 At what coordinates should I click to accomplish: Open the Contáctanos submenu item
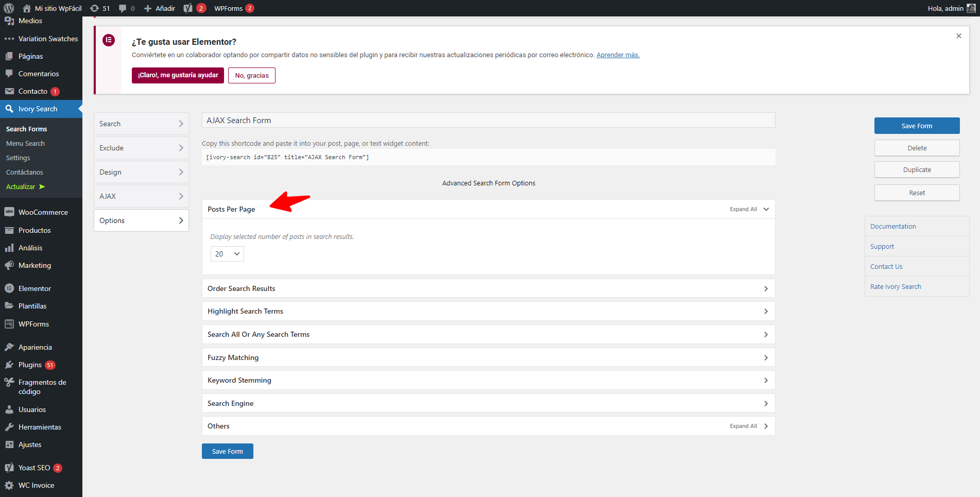[x=25, y=172]
